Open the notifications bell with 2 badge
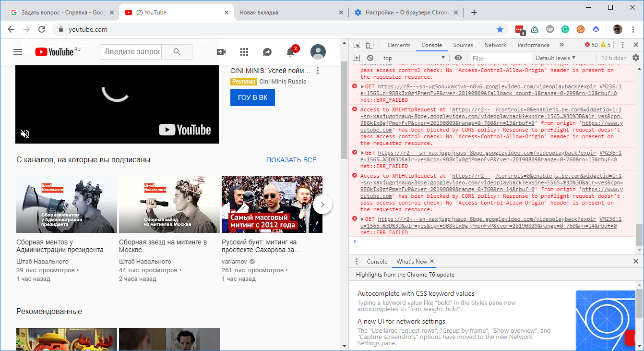 coord(291,52)
